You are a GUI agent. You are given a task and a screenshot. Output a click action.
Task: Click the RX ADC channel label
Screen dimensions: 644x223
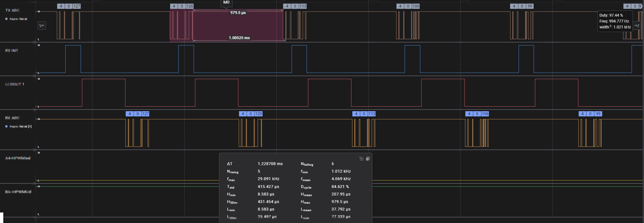pyautogui.click(x=12, y=118)
